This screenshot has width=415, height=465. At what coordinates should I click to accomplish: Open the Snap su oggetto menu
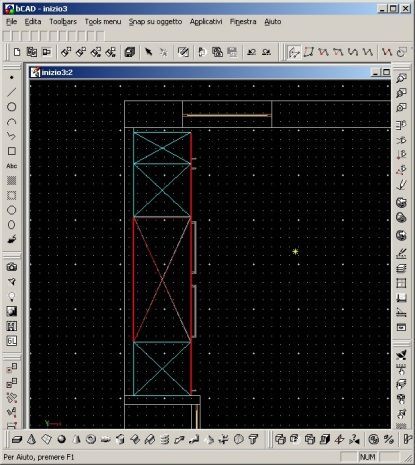[155, 22]
